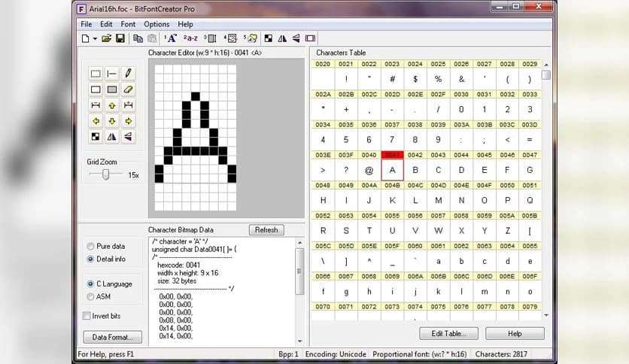Select character 'g' in characters table

[x=346, y=292]
